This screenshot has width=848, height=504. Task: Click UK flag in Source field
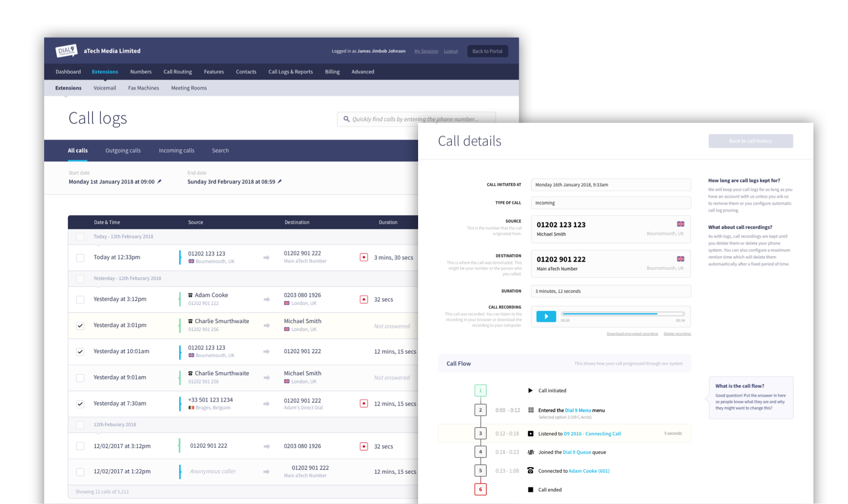(681, 224)
